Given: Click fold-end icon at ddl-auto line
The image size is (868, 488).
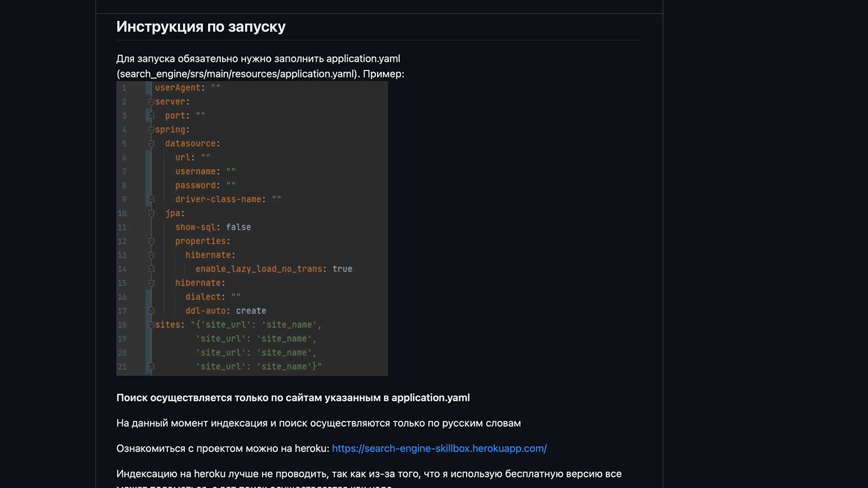Looking at the screenshot, I should click(x=151, y=311).
